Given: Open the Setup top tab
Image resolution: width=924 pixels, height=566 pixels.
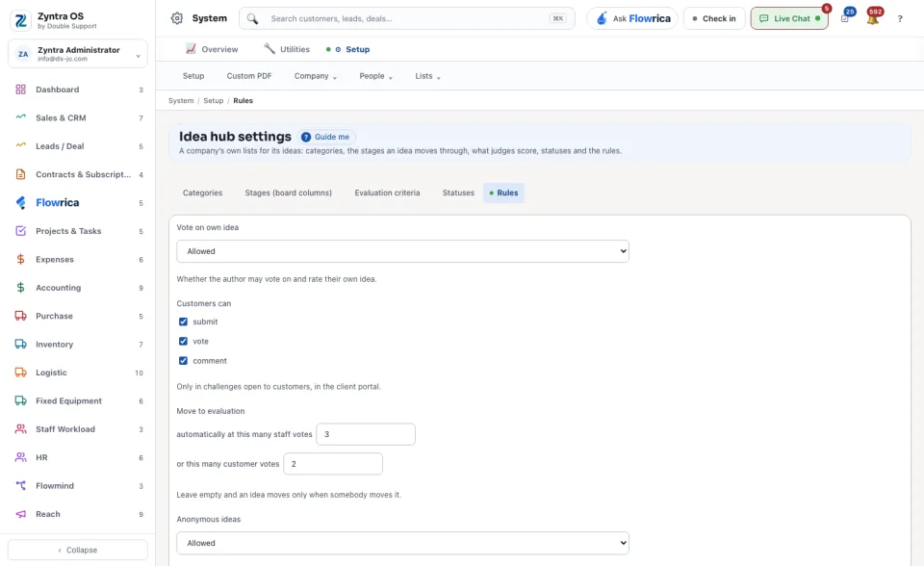Looking at the screenshot, I should click(x=348, y=49).
